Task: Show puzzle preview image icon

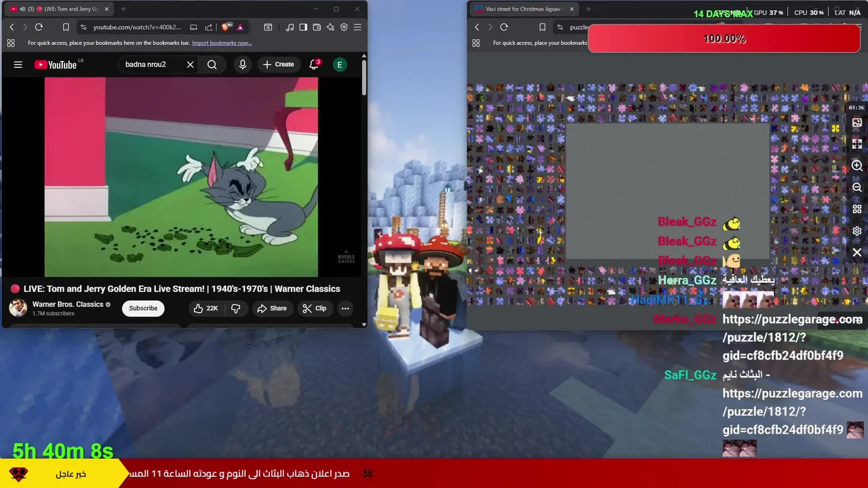Action: pos(857,123)
